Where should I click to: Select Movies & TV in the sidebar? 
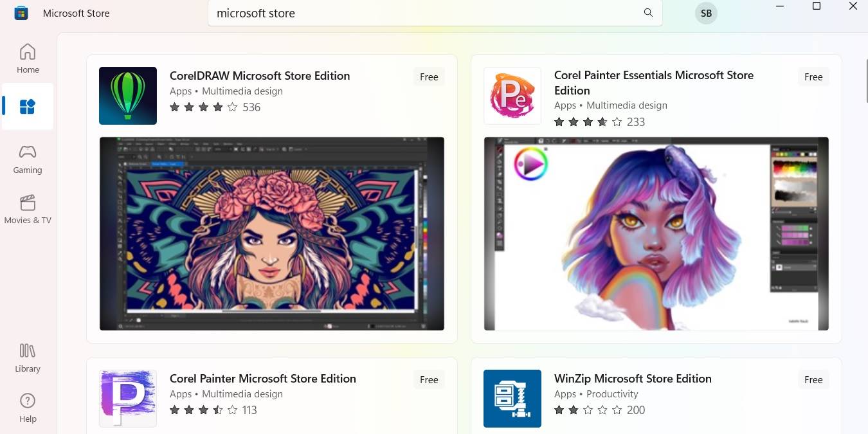coord(27,209)
